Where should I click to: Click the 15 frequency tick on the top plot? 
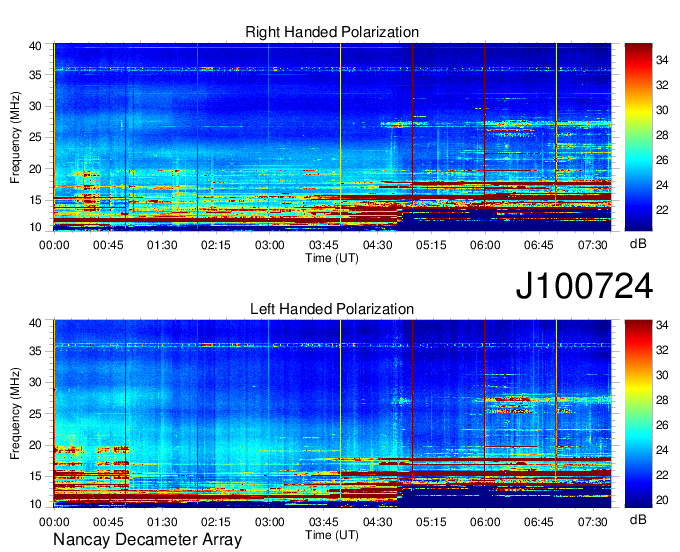(35, 200)
